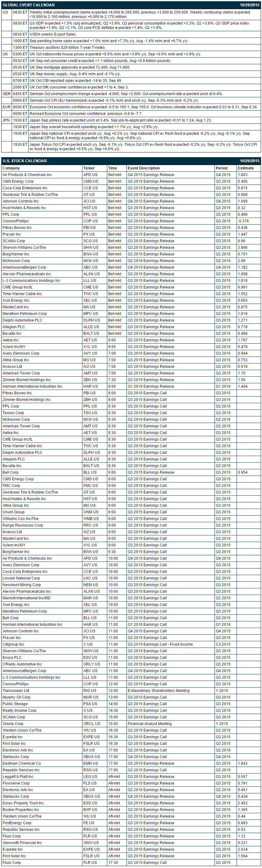
Task: Click the 10/29/2015 date in U.S. Stock Calendar header
Action: click(x=249, y=161)
